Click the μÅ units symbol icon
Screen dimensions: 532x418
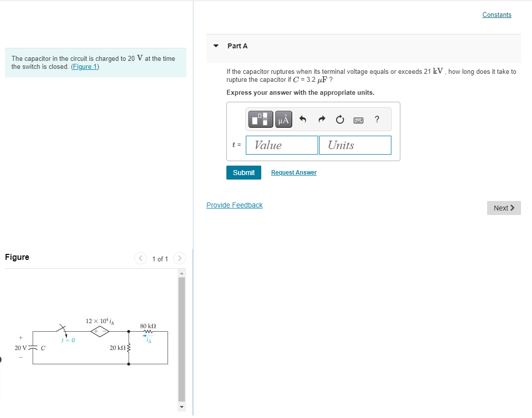coord(283,119)
